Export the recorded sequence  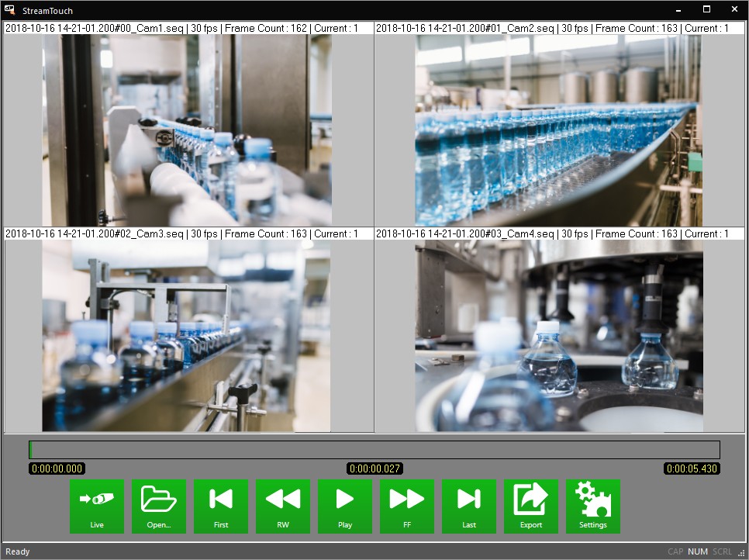pos(530,506)
